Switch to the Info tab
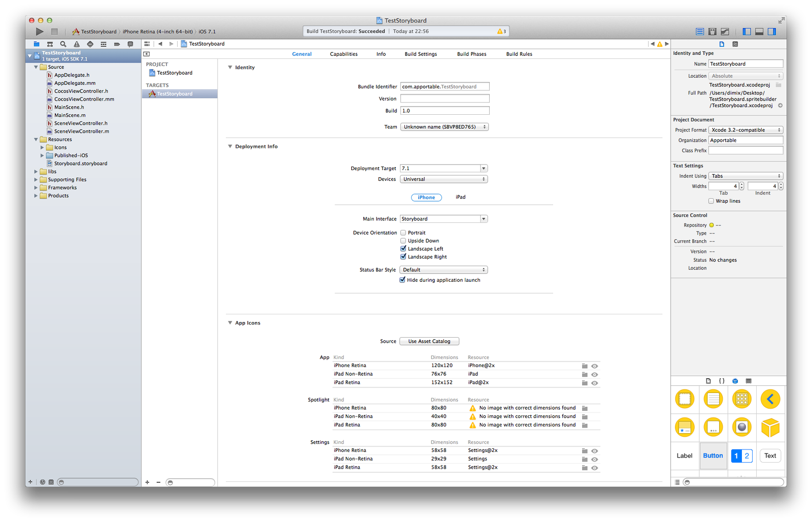 [381, 54]
